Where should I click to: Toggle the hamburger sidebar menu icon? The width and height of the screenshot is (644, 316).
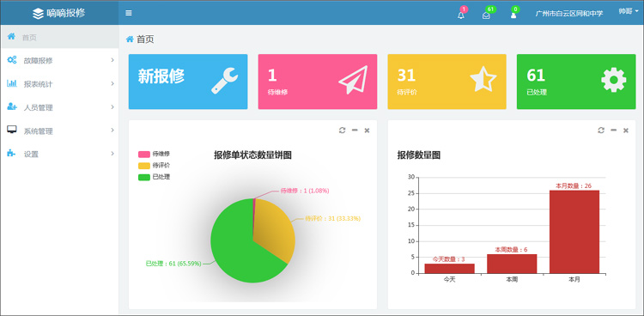pyautogui.click(x=129, y=13)
